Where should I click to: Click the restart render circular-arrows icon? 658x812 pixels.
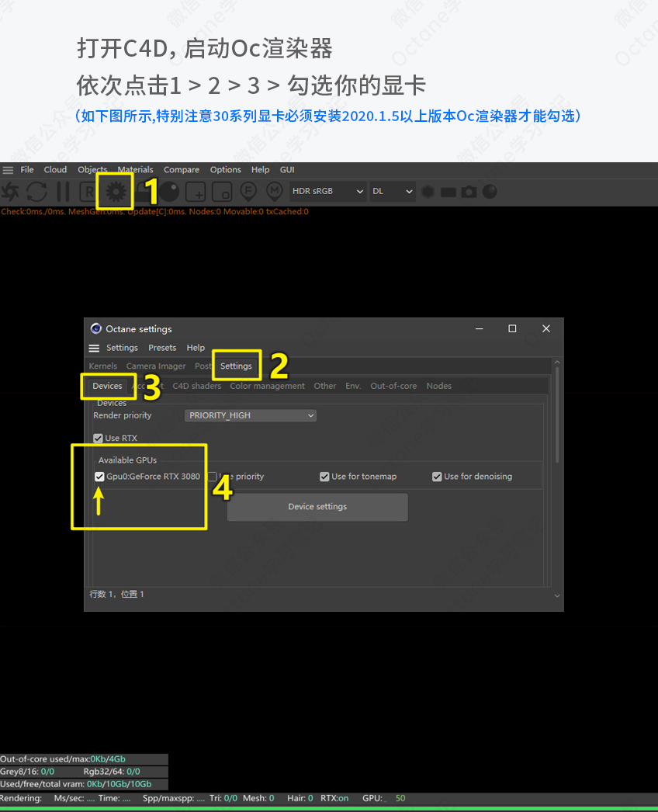click(x=36, y=191)
